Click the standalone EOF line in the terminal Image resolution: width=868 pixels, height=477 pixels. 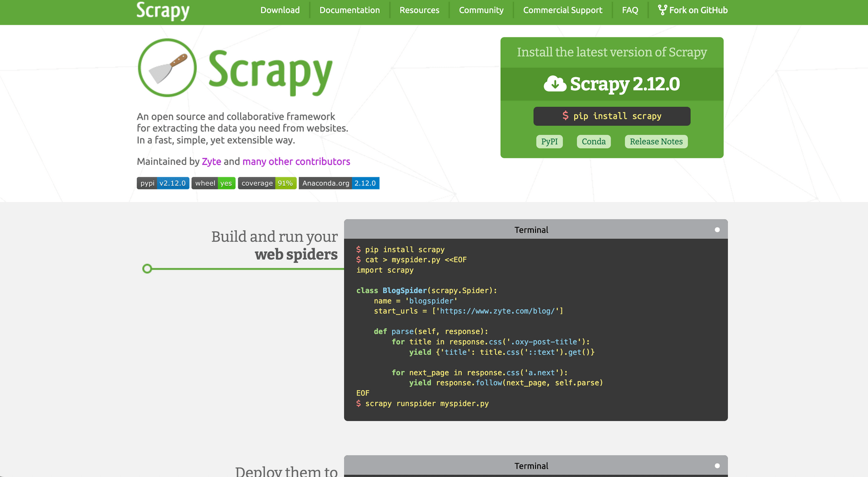[x=363, y=393]
